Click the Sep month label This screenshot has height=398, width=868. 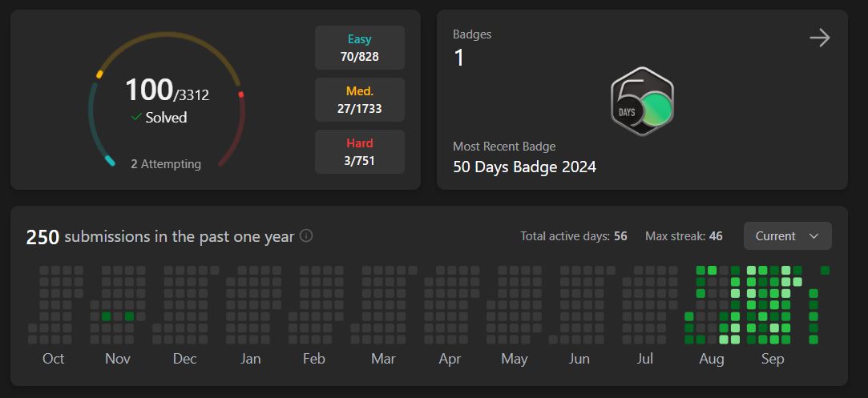[x=773, y=359]
